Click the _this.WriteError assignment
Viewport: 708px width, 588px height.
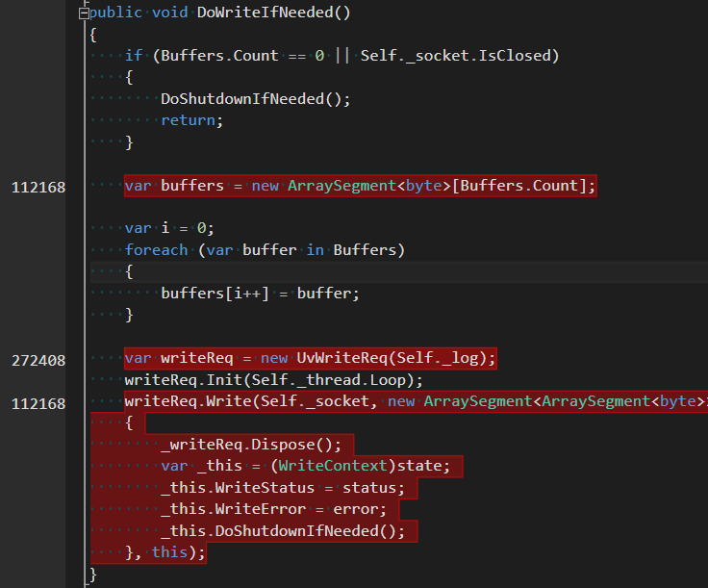[x=273, y=509]
